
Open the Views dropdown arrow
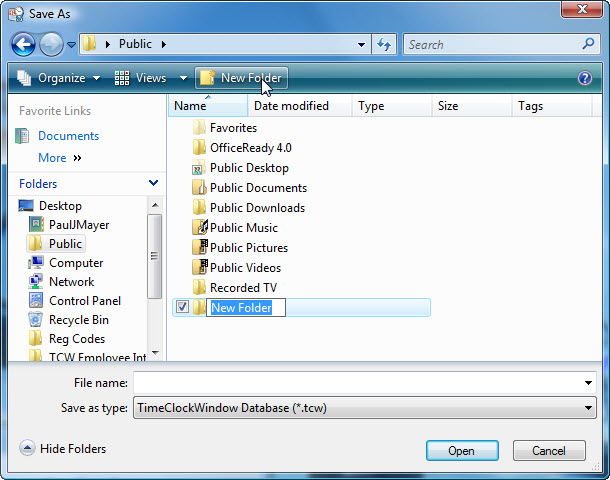[x=183, y=78]
